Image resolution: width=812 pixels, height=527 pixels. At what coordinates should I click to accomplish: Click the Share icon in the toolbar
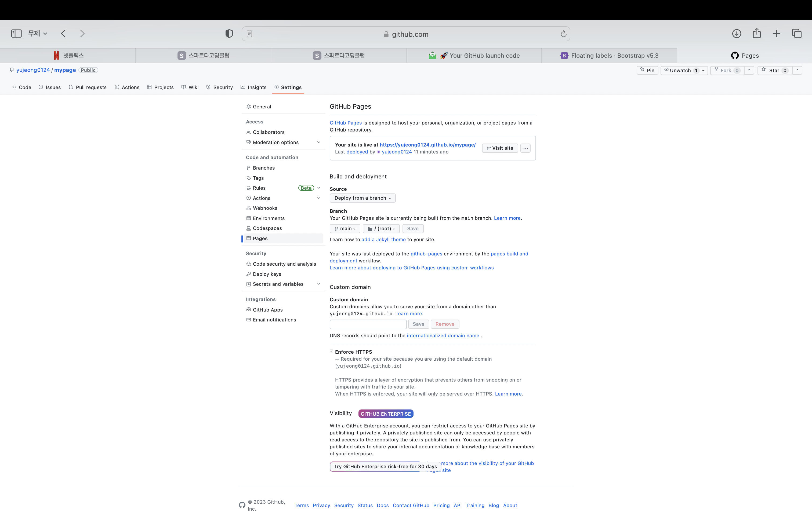click(757, 33)
